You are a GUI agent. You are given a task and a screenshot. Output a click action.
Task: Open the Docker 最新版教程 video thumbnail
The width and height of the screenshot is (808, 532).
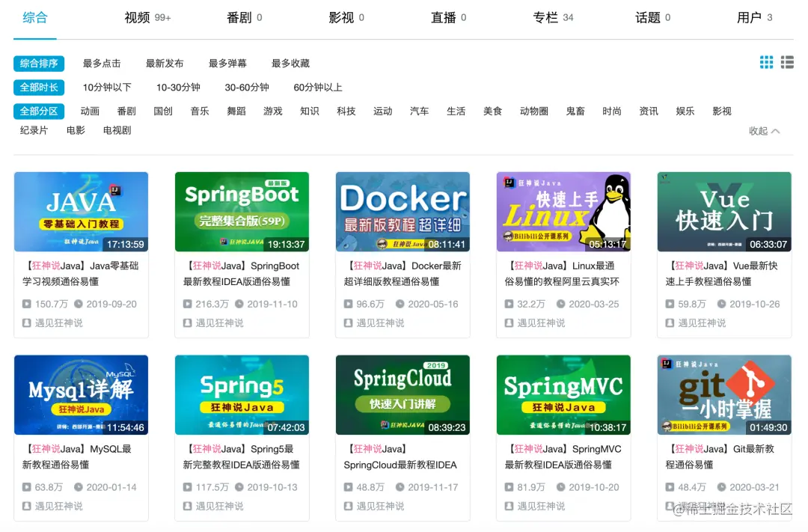(403, 212)
